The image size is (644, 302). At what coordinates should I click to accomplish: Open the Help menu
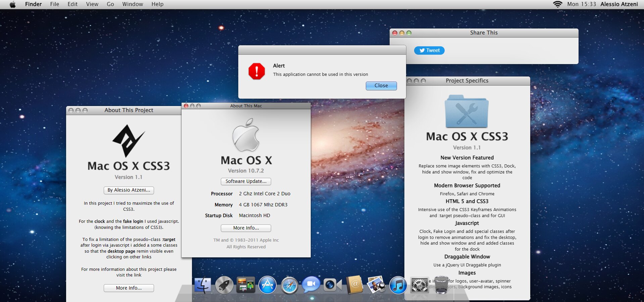click(x=157, y=4)
